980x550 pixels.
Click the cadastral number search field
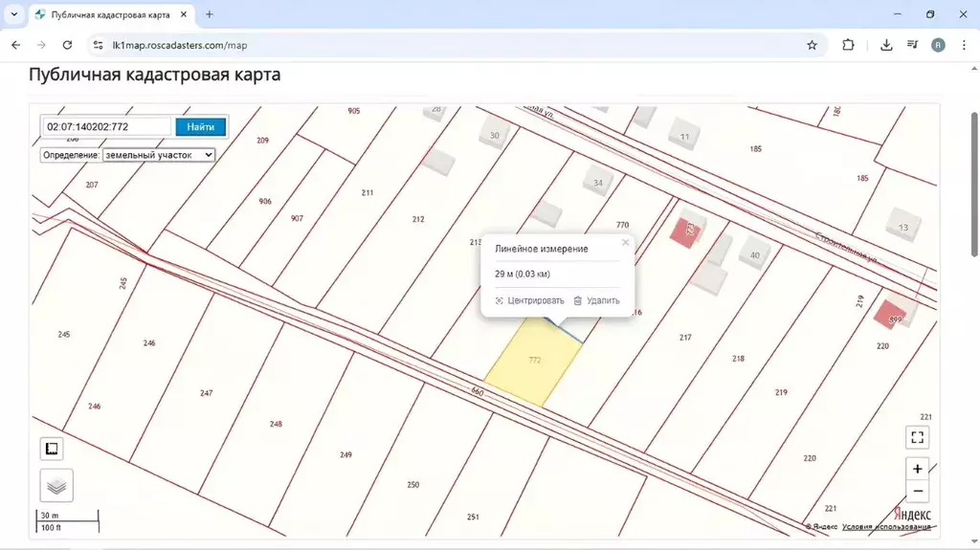[106, 126]
